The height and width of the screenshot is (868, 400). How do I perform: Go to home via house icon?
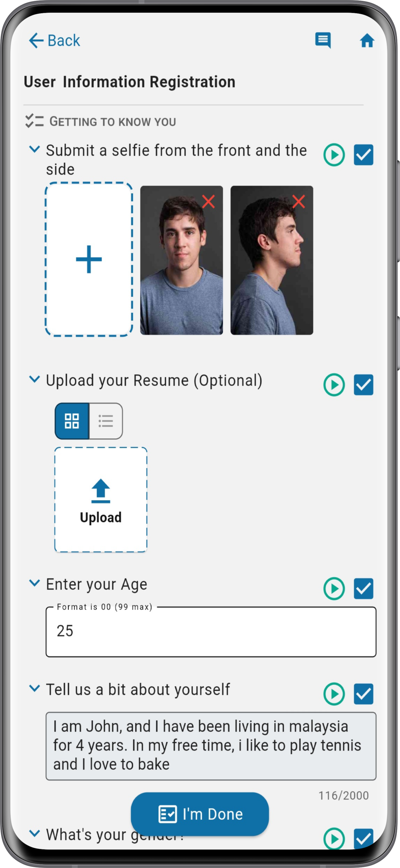pos(366,41)
